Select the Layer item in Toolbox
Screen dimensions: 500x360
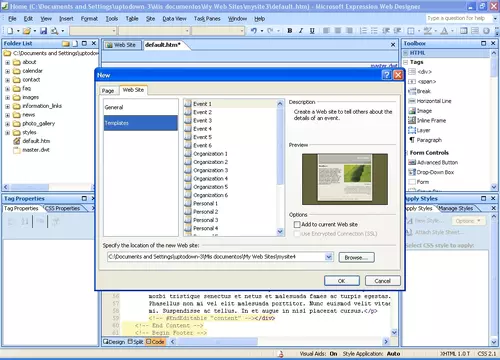tap(419, 130)
